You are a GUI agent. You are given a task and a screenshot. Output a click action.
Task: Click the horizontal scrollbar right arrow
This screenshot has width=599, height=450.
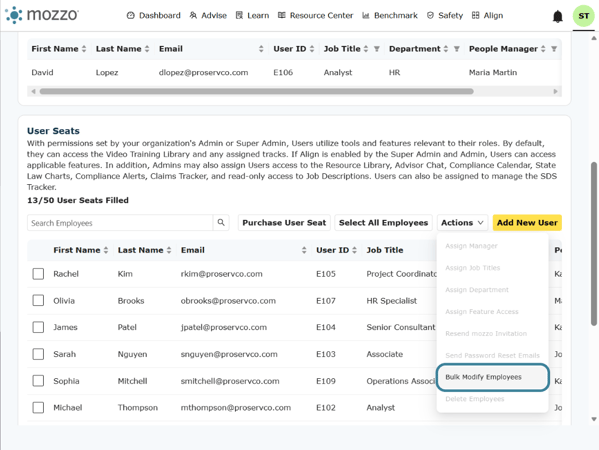(555, 91)
